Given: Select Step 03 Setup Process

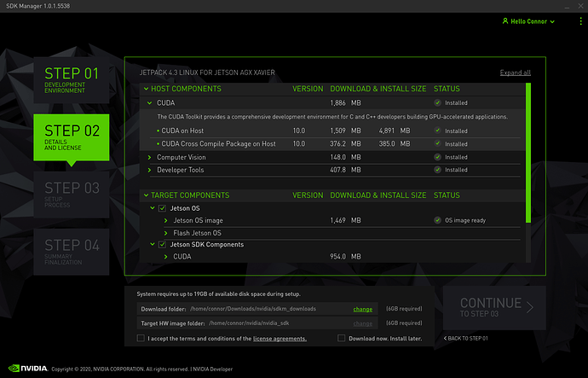Looking at the screenshot, I should coord(72,195).
